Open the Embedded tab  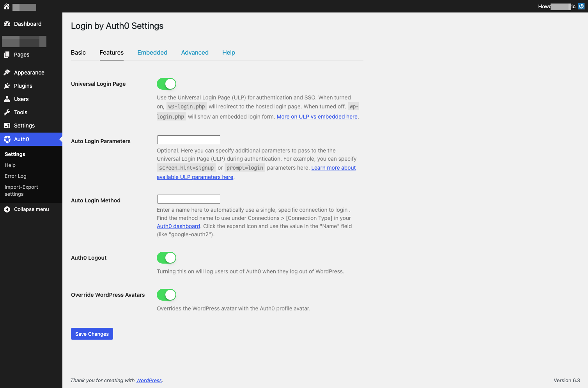[x=152, y=53]
